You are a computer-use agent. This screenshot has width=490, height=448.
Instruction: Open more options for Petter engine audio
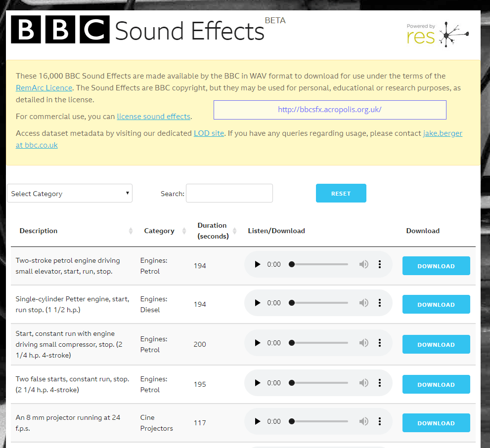380,303
